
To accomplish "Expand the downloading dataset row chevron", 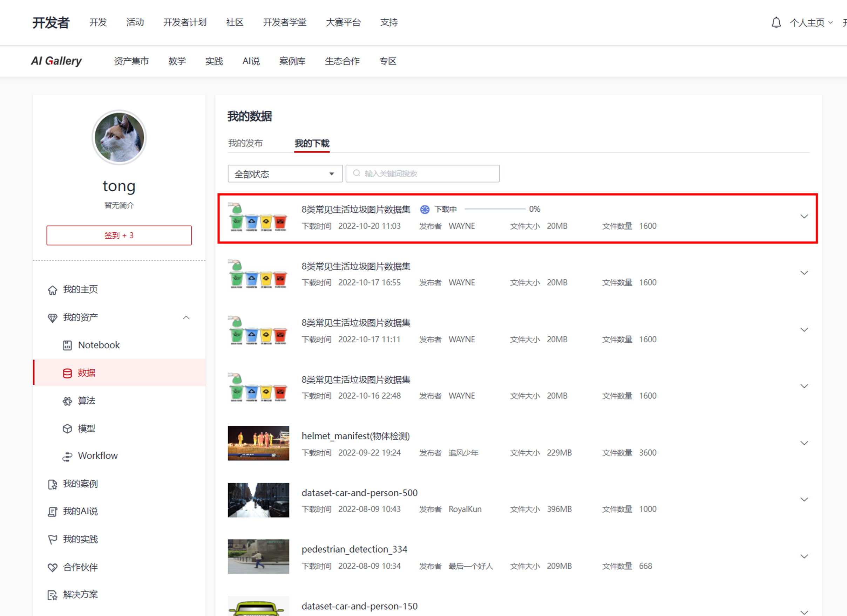I will [804, 217].
